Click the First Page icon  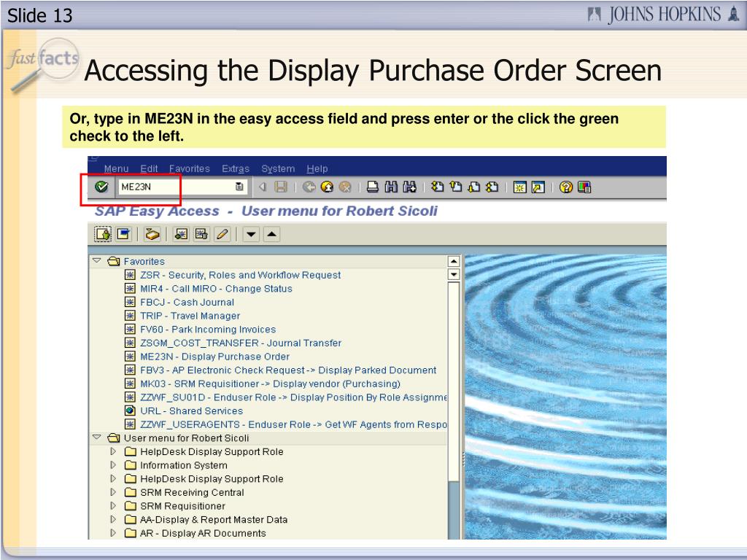coord(437,187)
